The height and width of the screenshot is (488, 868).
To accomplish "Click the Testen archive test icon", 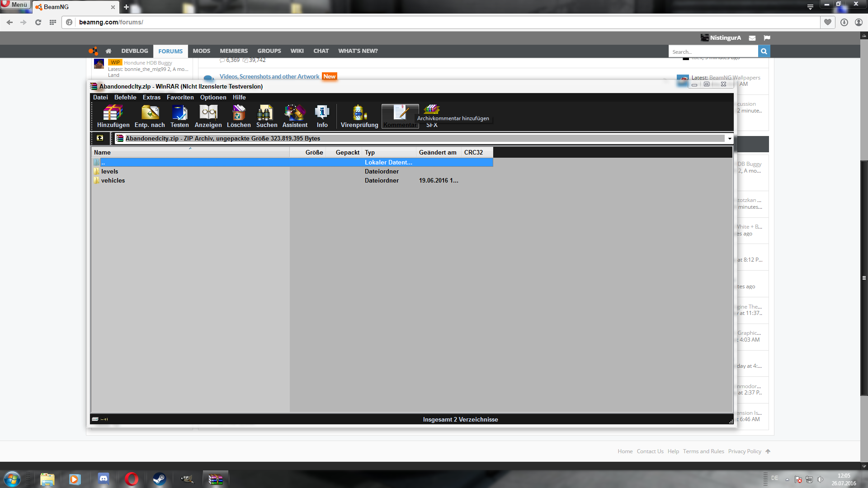I will (x=179, y=116).
